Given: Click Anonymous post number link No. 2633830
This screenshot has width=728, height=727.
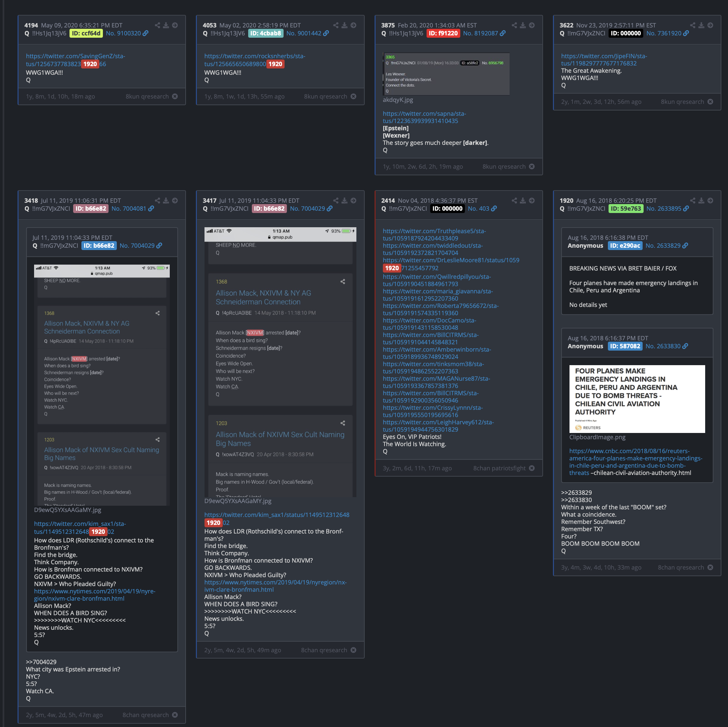Looking at the screenshot, I should pos(663,346).
